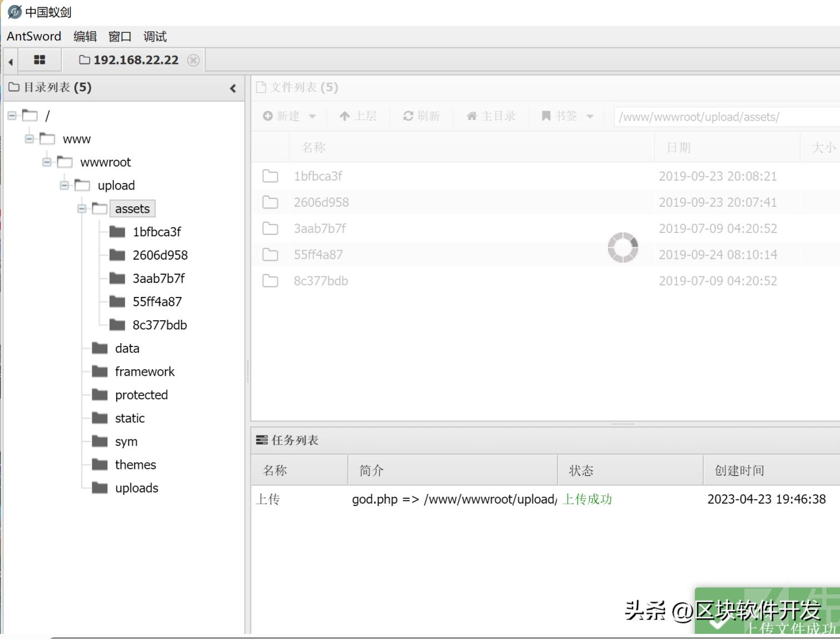
Task: Open the AntSword menu
Action: point(34,36)
